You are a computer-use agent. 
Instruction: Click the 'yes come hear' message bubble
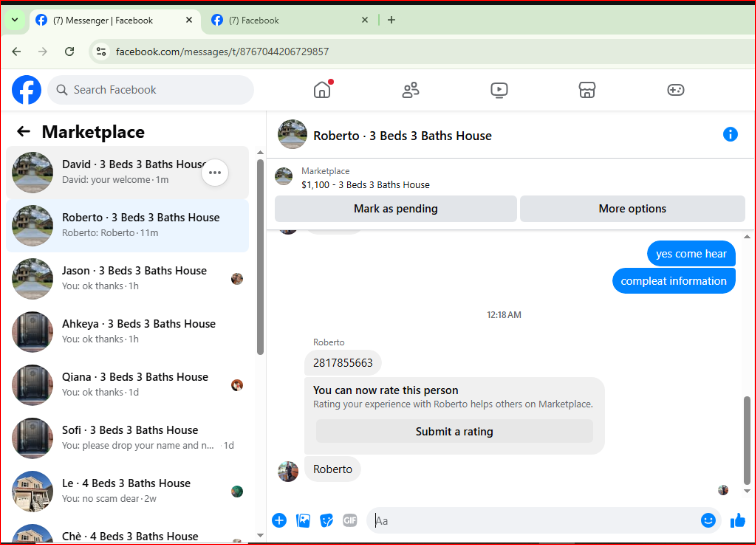[x=691, y=254]
